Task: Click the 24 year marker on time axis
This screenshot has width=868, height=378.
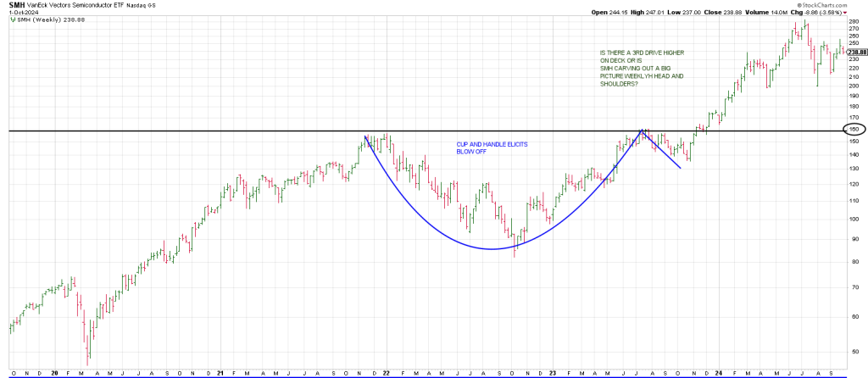Action: tap(717, 373)
